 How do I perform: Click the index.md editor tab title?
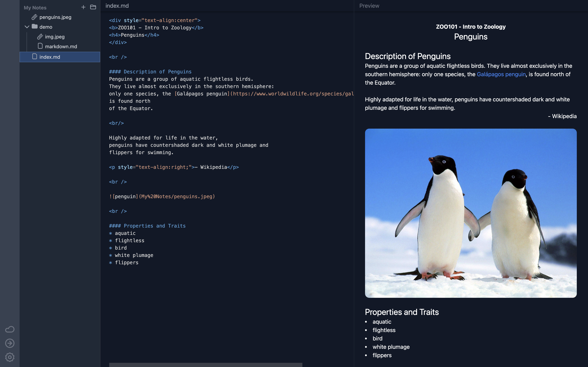coord(117,6)
